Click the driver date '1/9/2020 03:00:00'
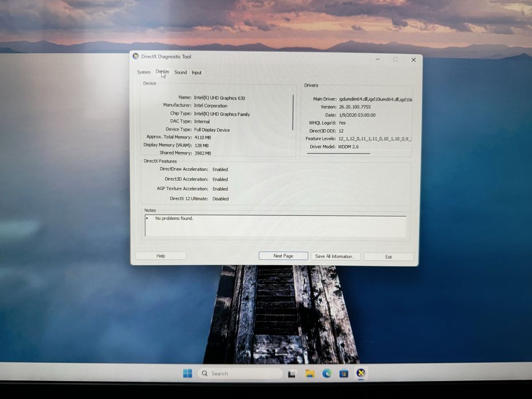532x399 pixels. (358, 115)
